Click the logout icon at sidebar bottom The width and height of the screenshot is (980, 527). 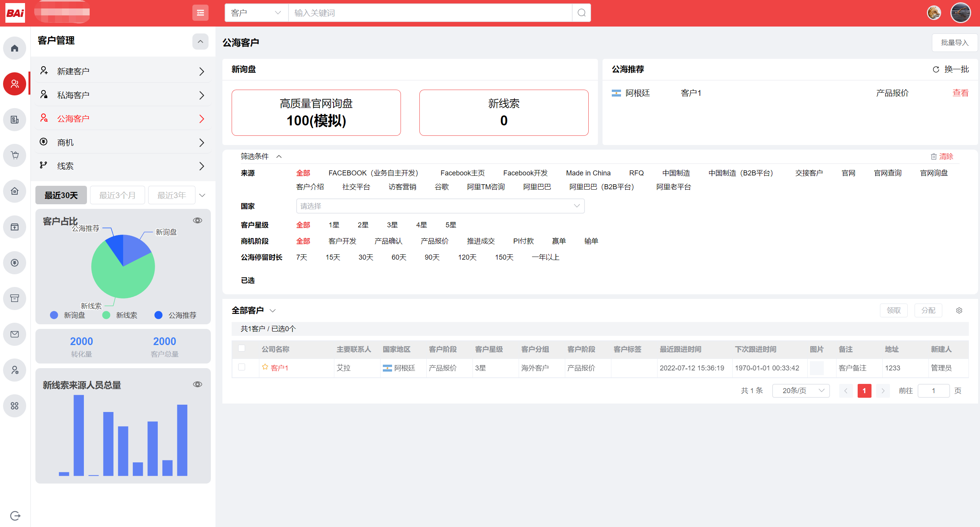[15, 515]
